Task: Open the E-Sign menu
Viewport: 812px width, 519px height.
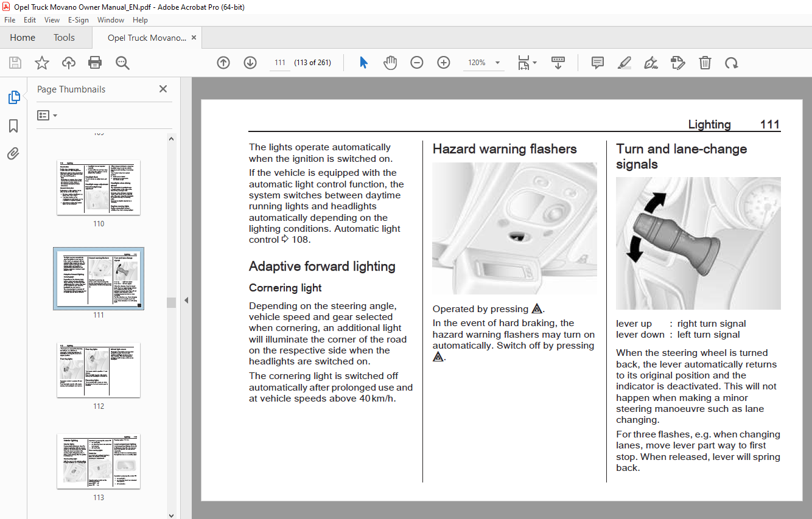Action: [x=78, y=20]
